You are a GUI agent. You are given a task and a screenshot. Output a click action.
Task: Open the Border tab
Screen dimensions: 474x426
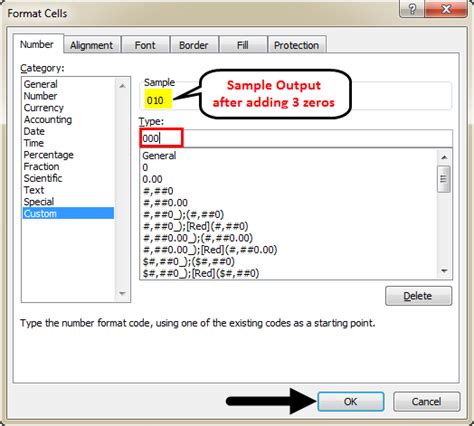pos(194,45)
